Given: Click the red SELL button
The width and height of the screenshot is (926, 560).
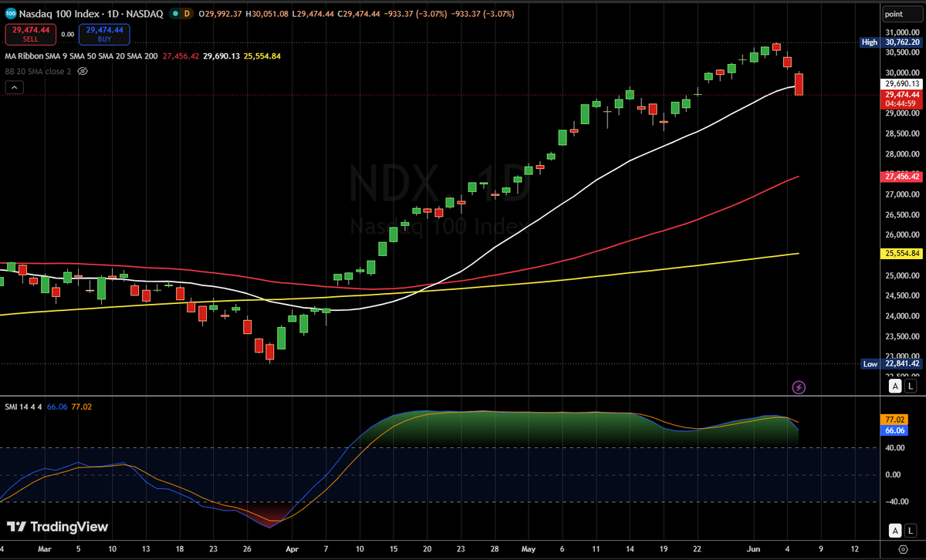Looking at the screenshot, I should click(x=29, y=34).
